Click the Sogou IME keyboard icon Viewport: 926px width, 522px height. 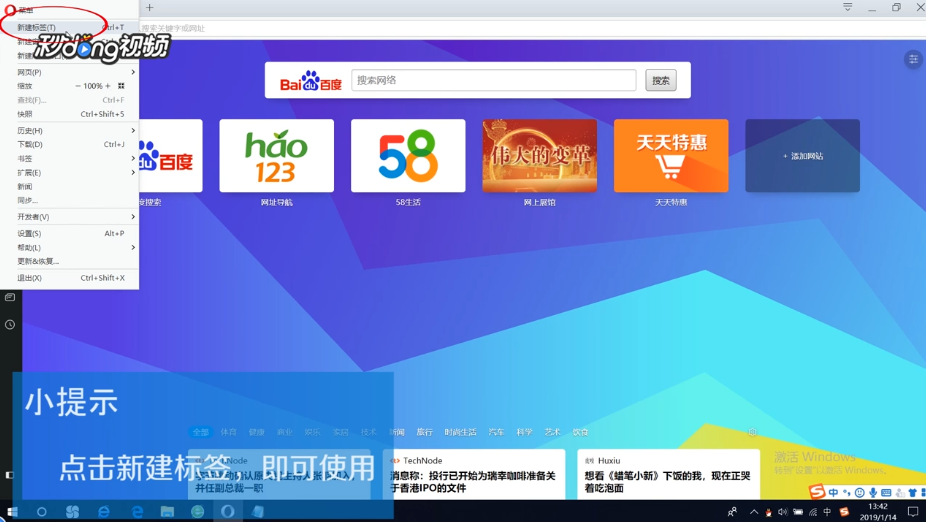coord(886,492)
